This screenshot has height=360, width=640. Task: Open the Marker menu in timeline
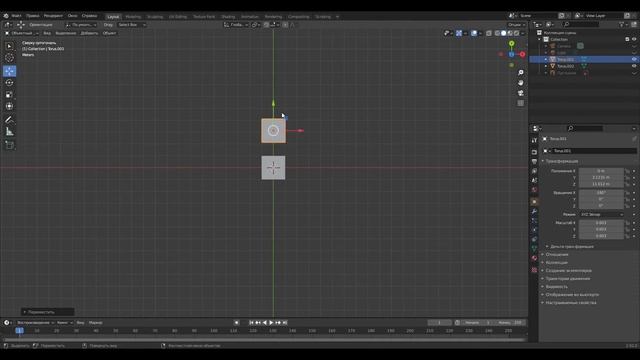click(96, 323)
